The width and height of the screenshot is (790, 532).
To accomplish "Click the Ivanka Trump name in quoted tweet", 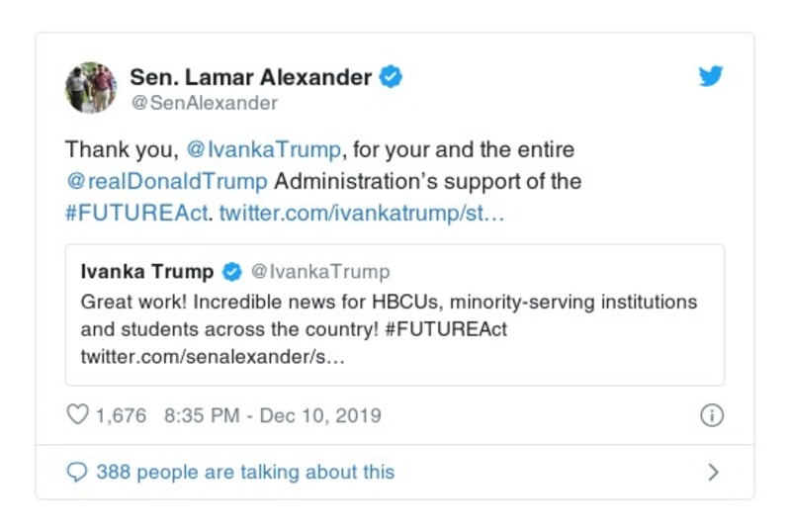I will [147, 271].
